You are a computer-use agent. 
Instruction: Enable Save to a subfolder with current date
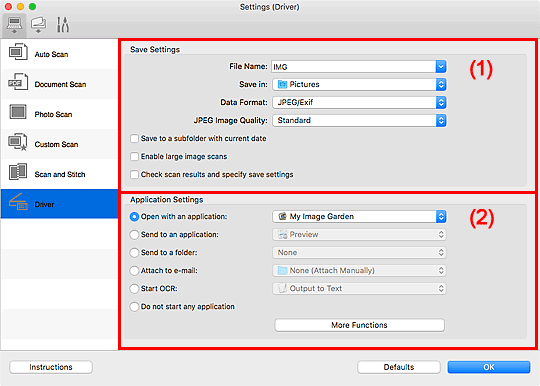click(x=134, y=139)
